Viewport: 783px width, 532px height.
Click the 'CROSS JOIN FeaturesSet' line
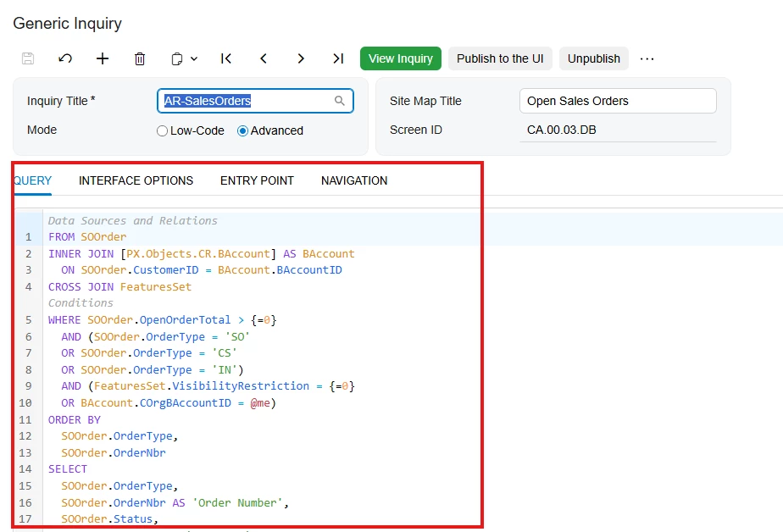click(119, 287)
